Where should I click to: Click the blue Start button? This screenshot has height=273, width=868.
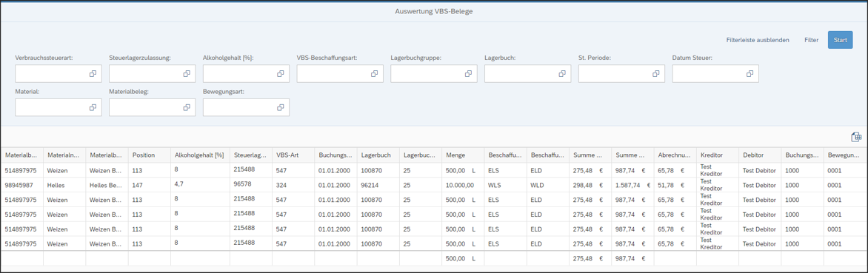[x=841, y=40]
